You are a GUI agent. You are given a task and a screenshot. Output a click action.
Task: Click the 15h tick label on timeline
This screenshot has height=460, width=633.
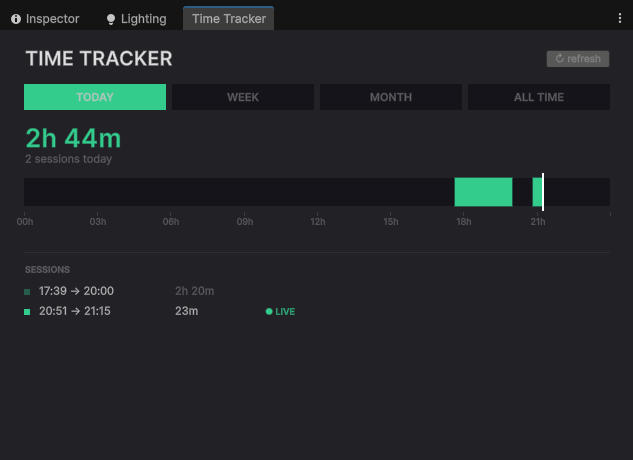coord(391,222)
